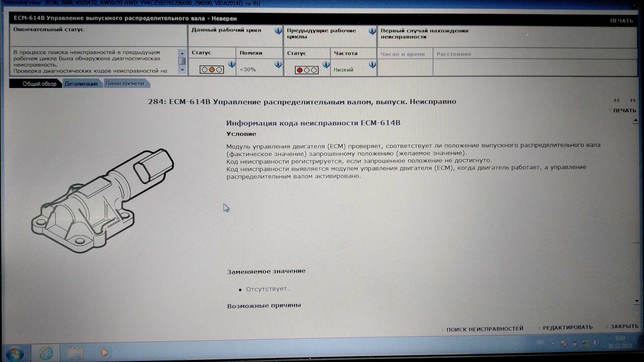Image resolution: width=644 pixels, height=362 pixels.
Task: Click 'Частота' column header
Action: pos(345,53)
